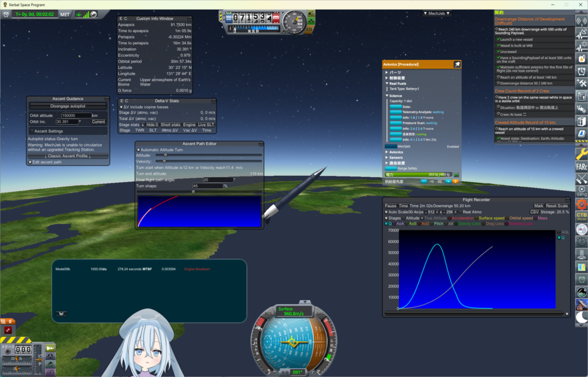The width and height of the screenshot is (588, 377).
Task: Click the alarm clock icon in toolbar
Action: [581, 71]
